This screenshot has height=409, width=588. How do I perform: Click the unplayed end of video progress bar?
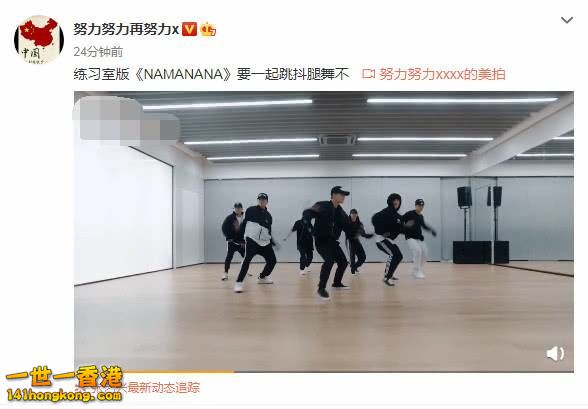click(x=404, y=372)
